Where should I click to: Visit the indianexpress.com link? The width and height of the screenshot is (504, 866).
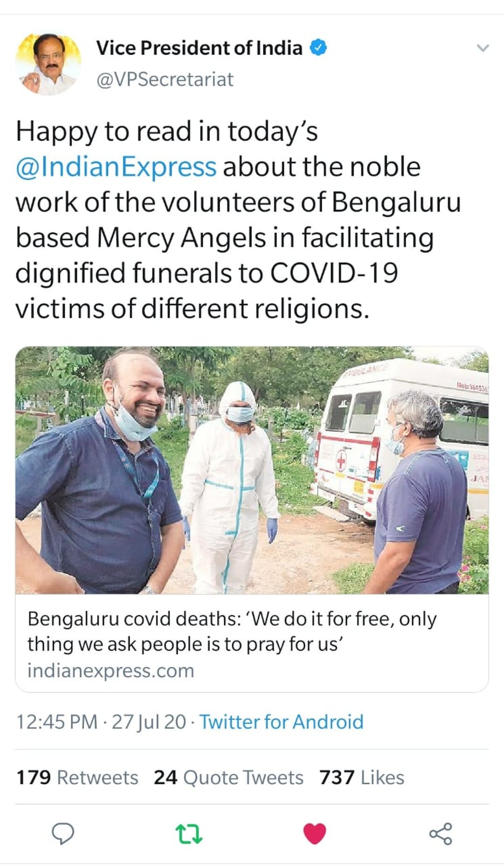pyautogui.click(x=111, y=670)
